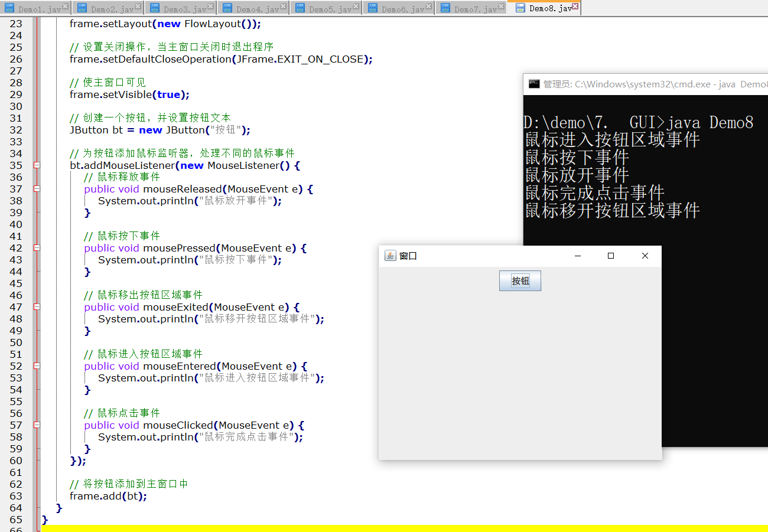The width and height of the screenshot is (768, 532).
Task: Close the 窗口 Java window
Action: [645, 256]
